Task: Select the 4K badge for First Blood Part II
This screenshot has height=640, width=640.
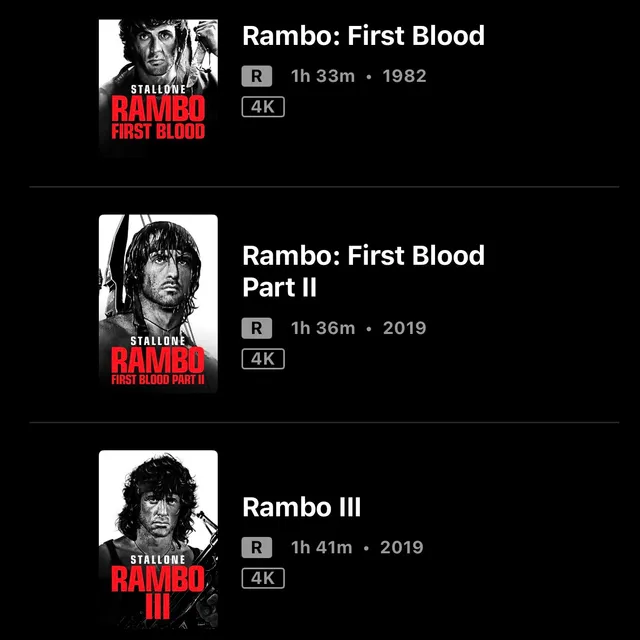Action: [263, 359]
